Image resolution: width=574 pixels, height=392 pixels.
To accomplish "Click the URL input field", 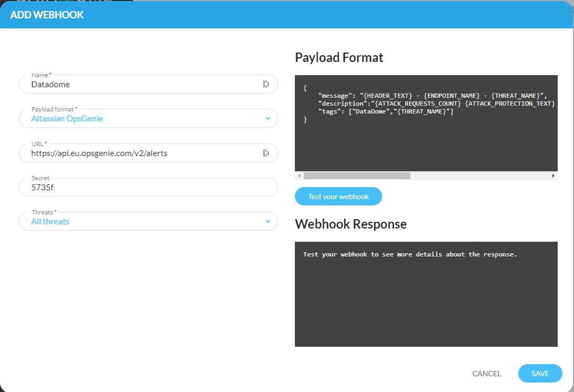I will pos(148,153).
